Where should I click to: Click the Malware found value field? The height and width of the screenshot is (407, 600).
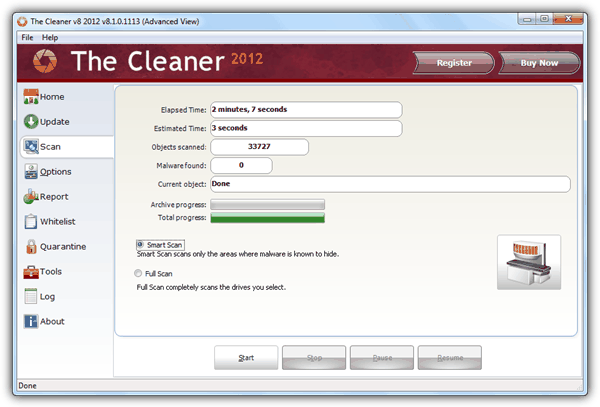(241, 165)
